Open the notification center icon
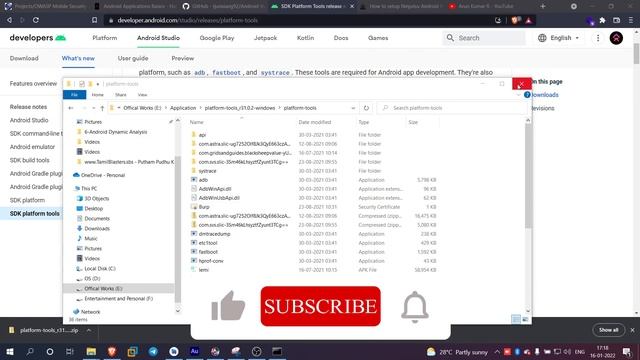Screen dimensions: 640x360 tap(627, 352)
